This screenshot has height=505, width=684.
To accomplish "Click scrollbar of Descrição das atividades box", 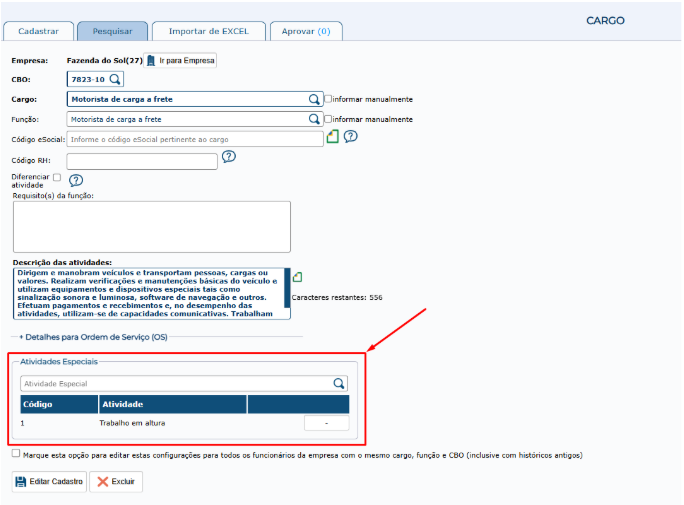I will [x=287, y=288].
